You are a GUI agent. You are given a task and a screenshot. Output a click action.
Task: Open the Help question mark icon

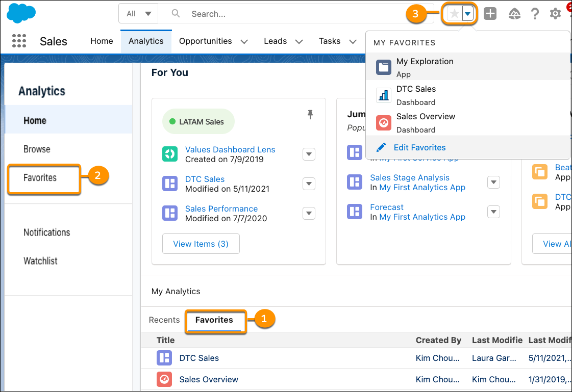coord(535,14)
